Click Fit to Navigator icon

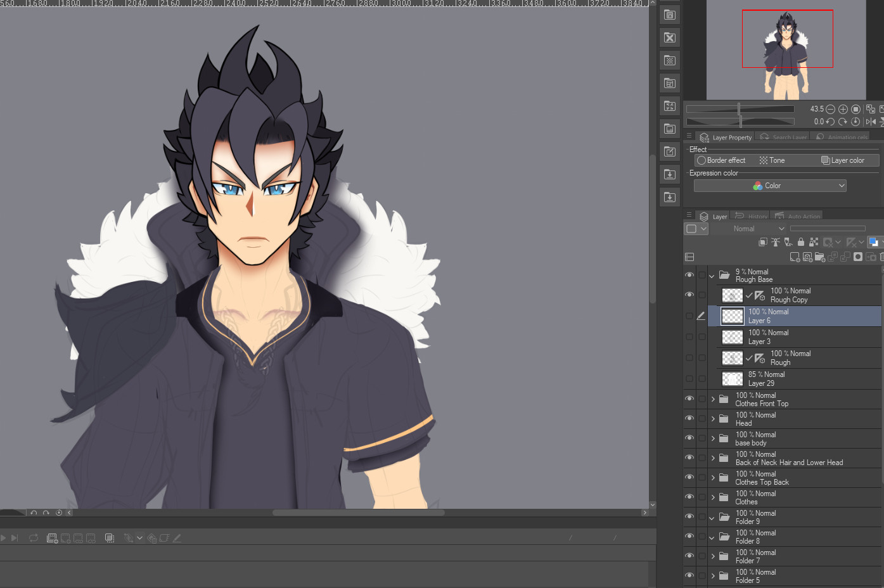(x=871, y=109)
